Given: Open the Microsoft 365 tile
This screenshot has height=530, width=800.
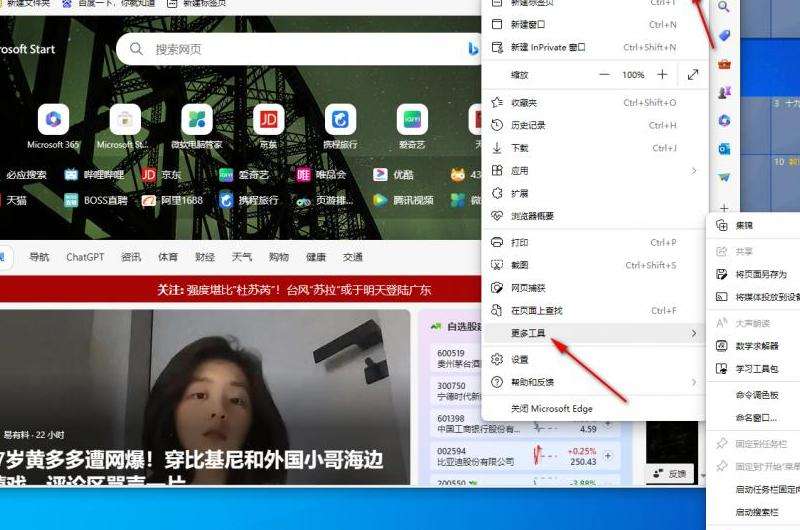Looking at the screenshot, I should pos(53,127).
